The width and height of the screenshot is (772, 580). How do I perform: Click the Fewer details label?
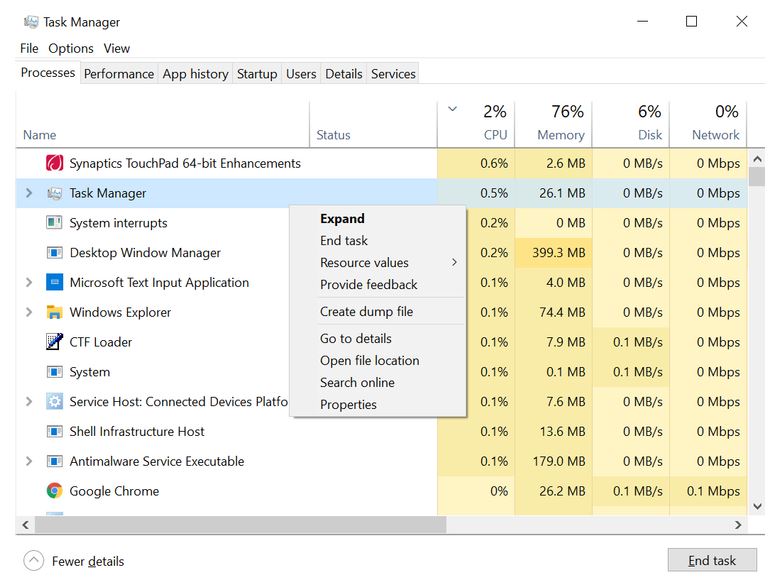(x=88, y=561)
